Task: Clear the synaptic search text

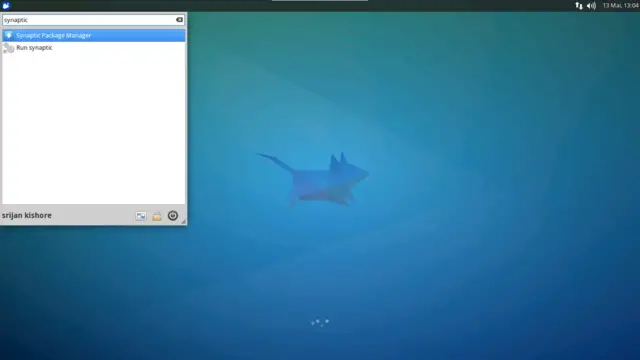Action: (179, 20)
